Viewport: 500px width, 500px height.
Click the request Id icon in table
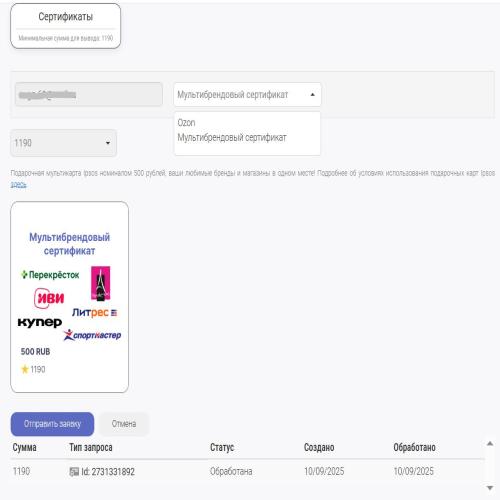[74, 472]
